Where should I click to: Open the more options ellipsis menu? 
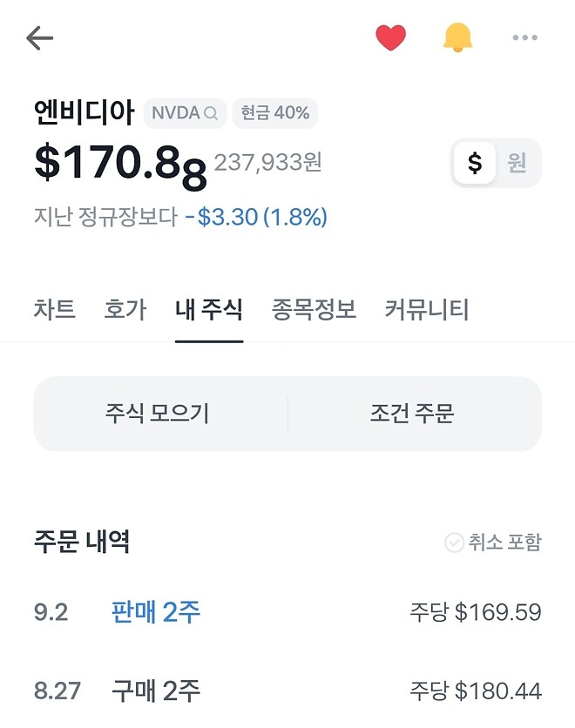(x=524, y=37)
